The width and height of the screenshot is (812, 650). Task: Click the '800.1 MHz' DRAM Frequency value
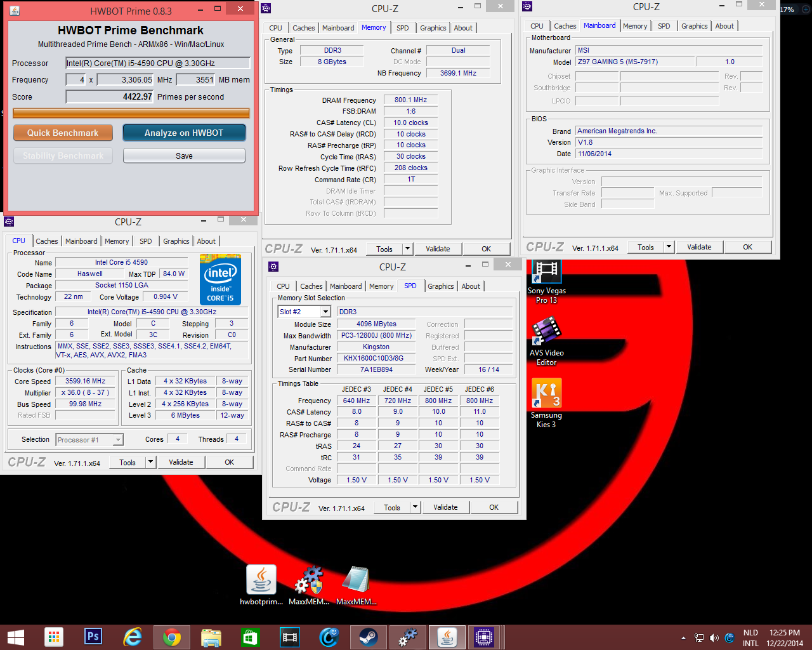pos(410,100)
